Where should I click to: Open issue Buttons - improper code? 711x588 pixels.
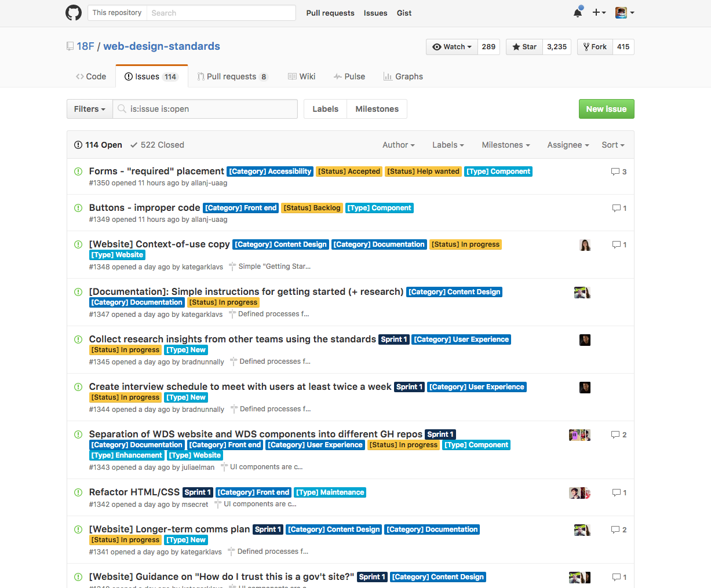coord(144,207)
